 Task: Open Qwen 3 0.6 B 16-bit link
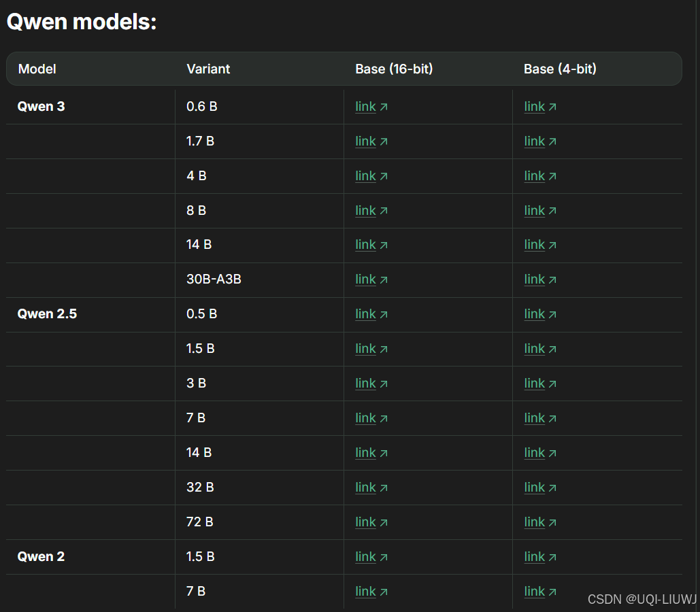click(x=371, y=107)
